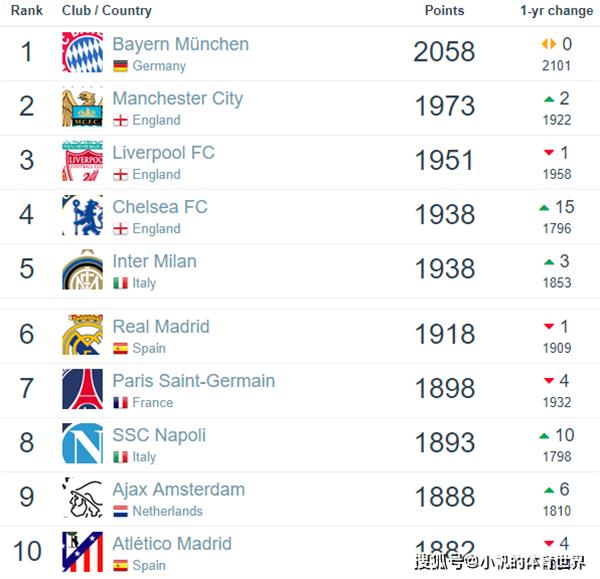Click the Ajax Amsterdam crest
The width and height of the screenshot is (600, 579).
tap(83, 497)
